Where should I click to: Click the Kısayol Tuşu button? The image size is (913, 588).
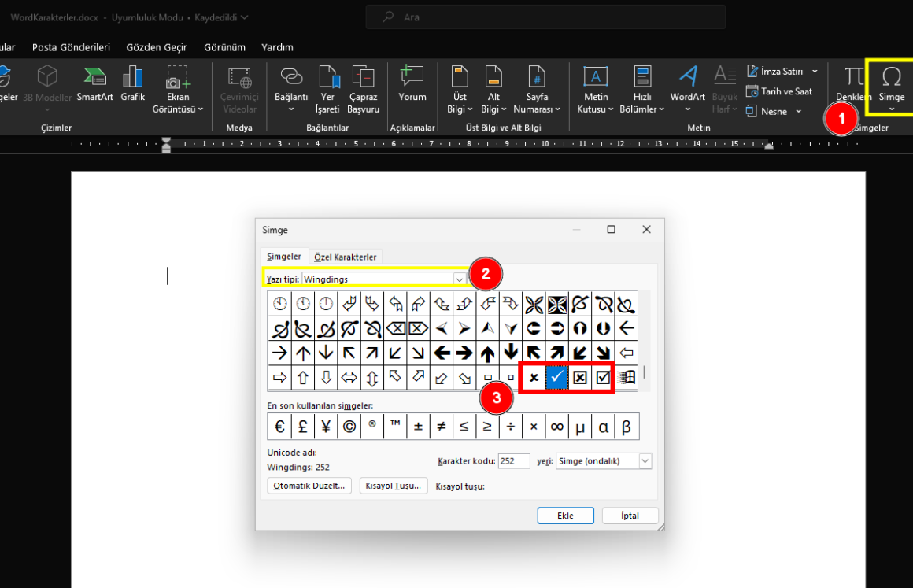coord(394,486)
